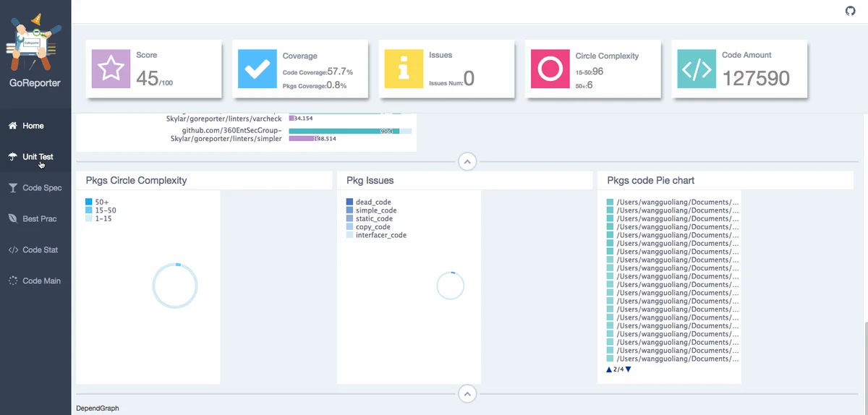
Task: Go to previous legend page of pie chart
Action: tap(609, 369)
